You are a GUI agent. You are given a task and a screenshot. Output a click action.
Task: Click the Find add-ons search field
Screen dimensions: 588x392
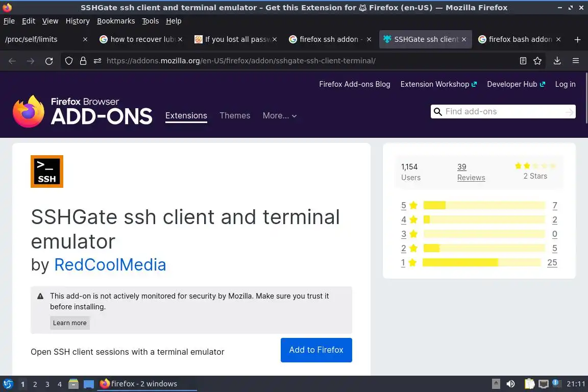click(x=503, y=112)
